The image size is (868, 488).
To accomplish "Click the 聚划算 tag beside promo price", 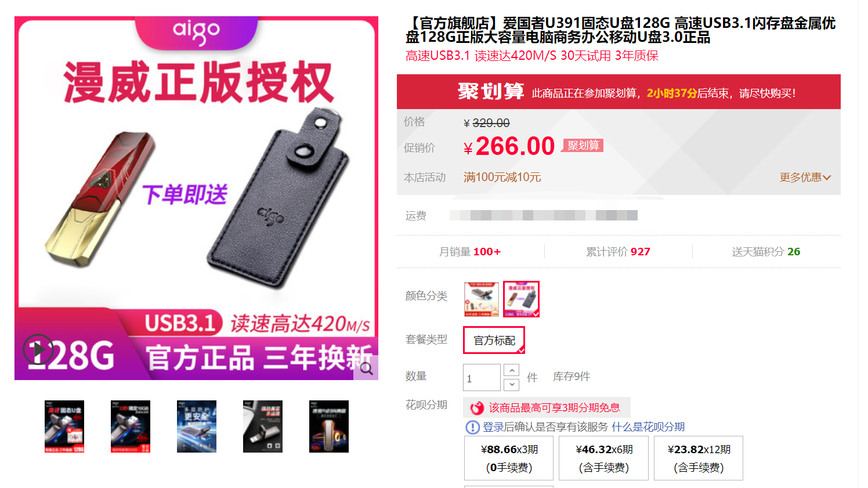I will [x=583, y=146].
